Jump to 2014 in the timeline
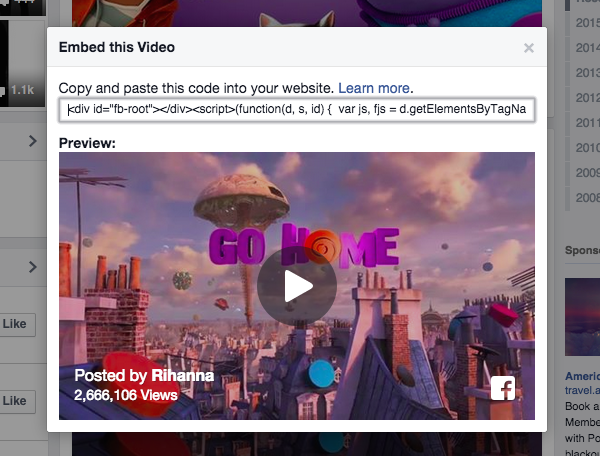This screenshot has height=456, width=600. (587, 48)
